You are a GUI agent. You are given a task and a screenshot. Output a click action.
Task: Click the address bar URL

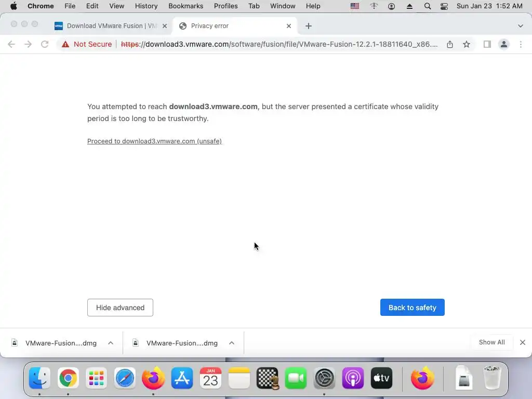pos(279,44)
